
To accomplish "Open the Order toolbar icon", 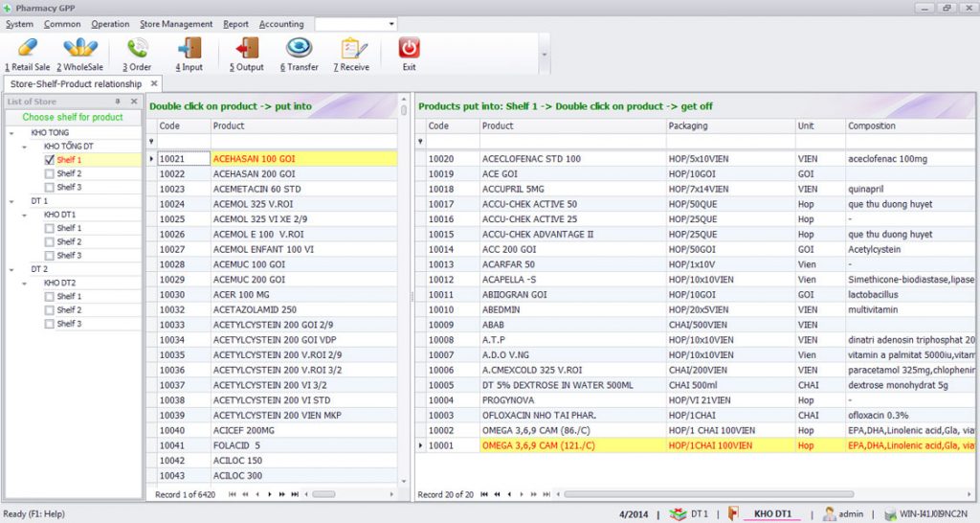I will (137, 49).
